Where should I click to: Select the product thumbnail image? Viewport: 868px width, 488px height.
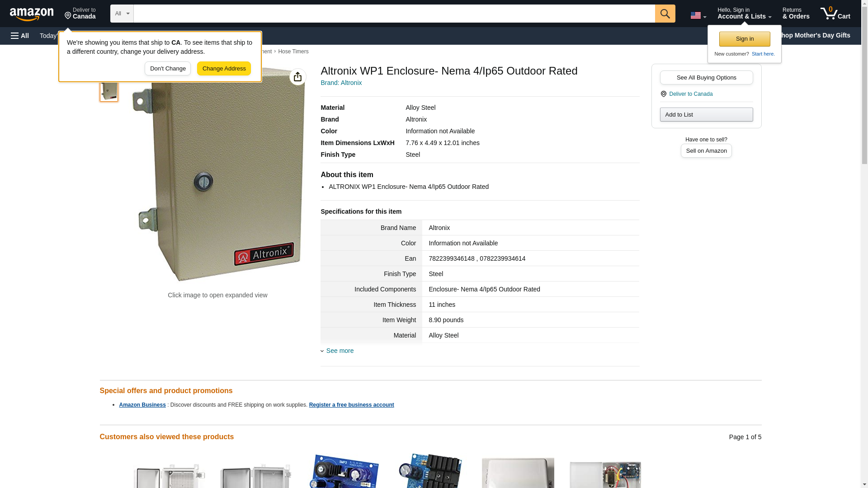tap(109, 90)
